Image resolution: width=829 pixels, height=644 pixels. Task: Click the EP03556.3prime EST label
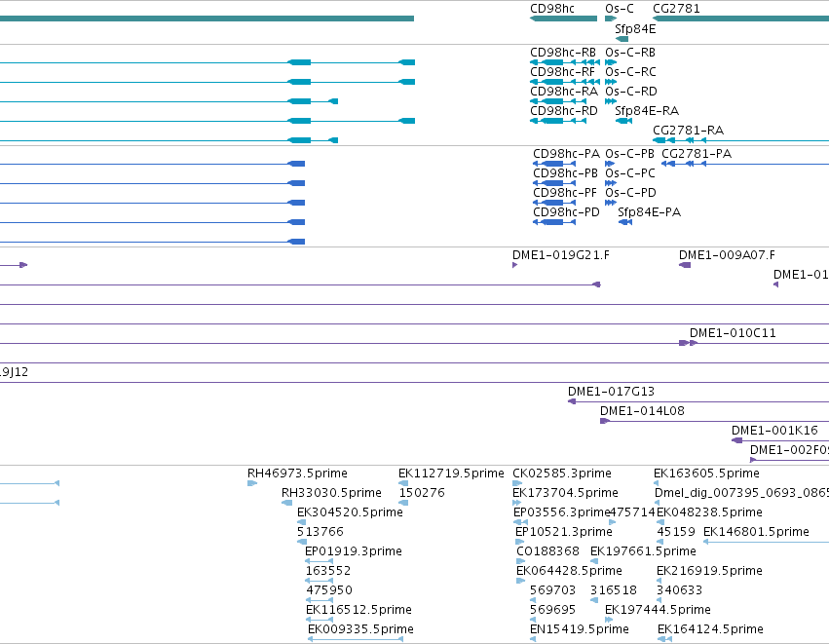click(x=561, y=512)
